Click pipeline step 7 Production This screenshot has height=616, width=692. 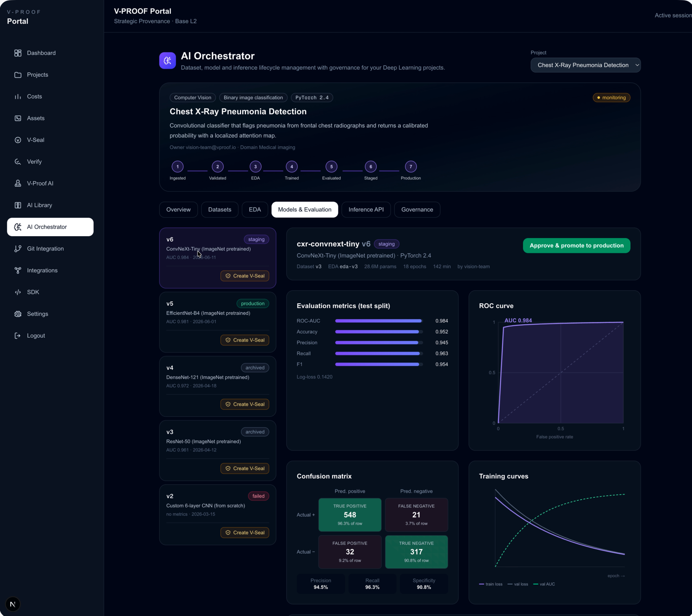pos(411,167)
